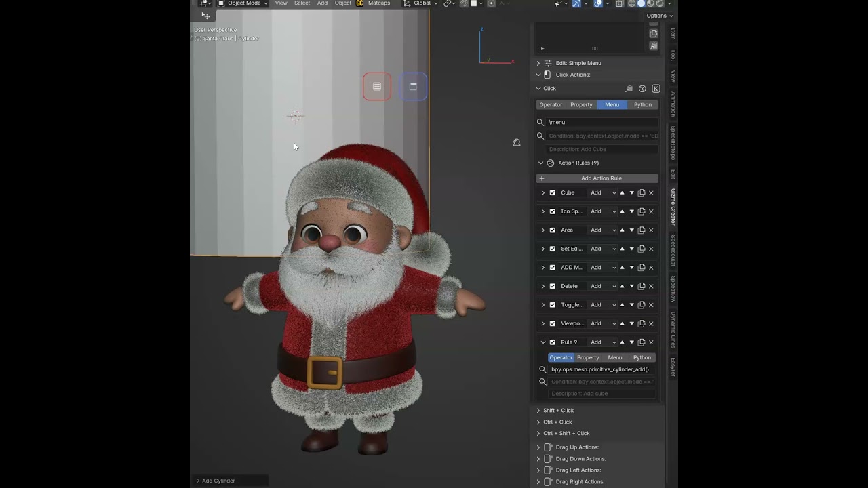
Task: Open the Select menu in the header
Action: [302, 3]
